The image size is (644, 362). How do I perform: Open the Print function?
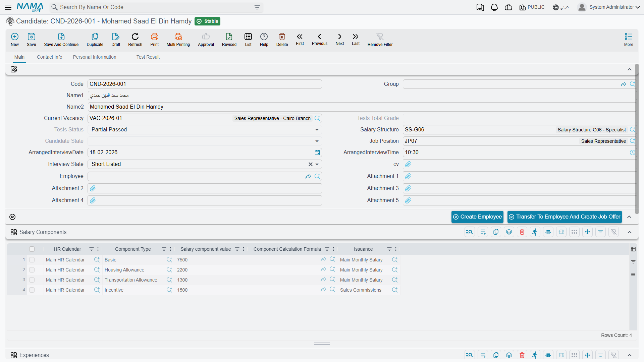pos(155,39)
